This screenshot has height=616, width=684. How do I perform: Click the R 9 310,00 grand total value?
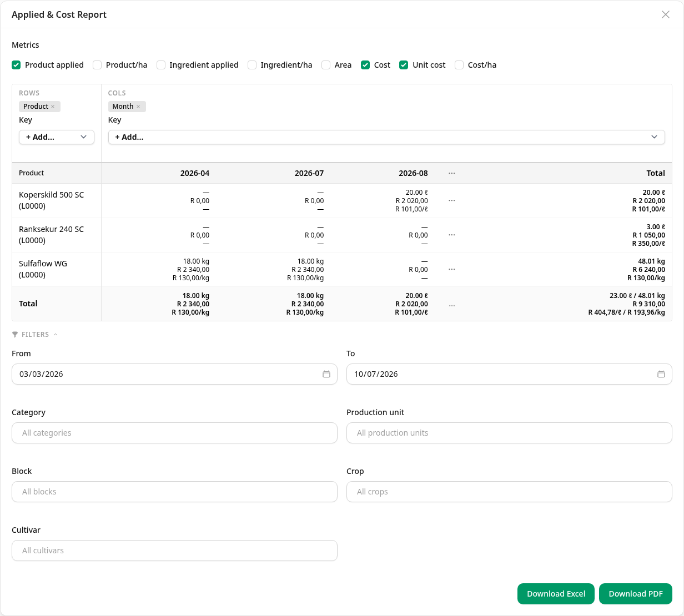(x=648, y=304)
